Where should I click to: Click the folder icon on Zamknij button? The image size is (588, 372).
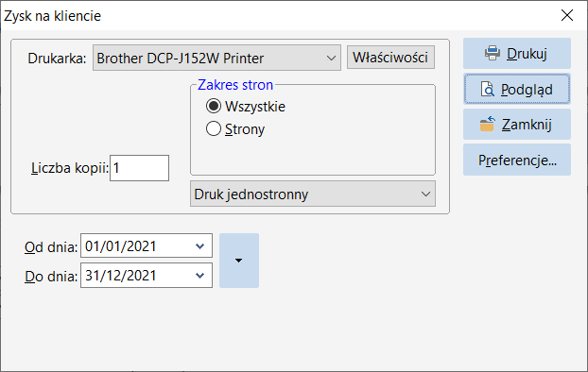coord(487,124)
